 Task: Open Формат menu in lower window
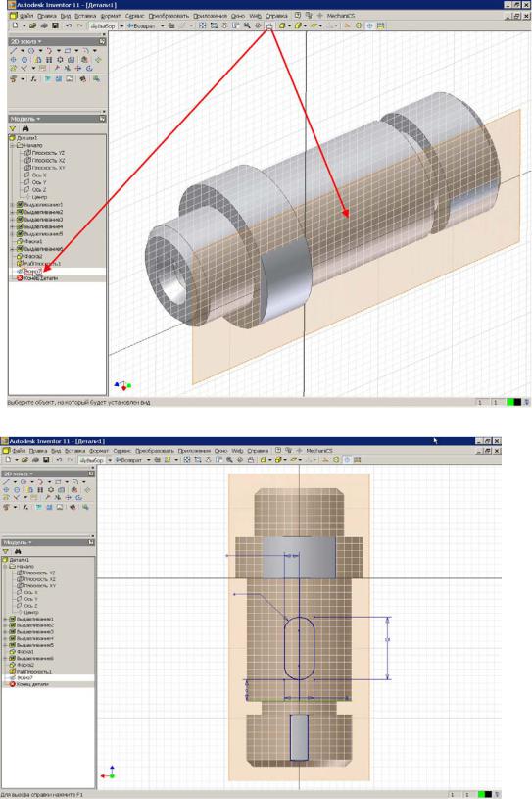point(99,450)
